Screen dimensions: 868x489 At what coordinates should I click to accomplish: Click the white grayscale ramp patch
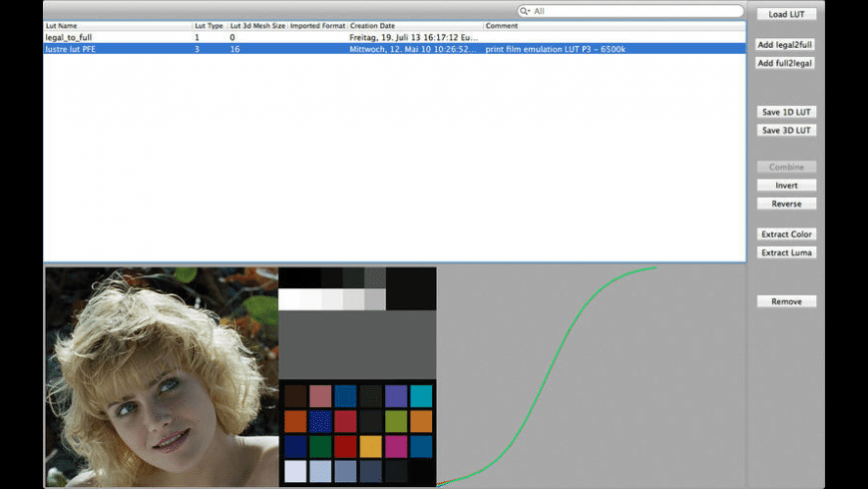click(x=289, y=299)
